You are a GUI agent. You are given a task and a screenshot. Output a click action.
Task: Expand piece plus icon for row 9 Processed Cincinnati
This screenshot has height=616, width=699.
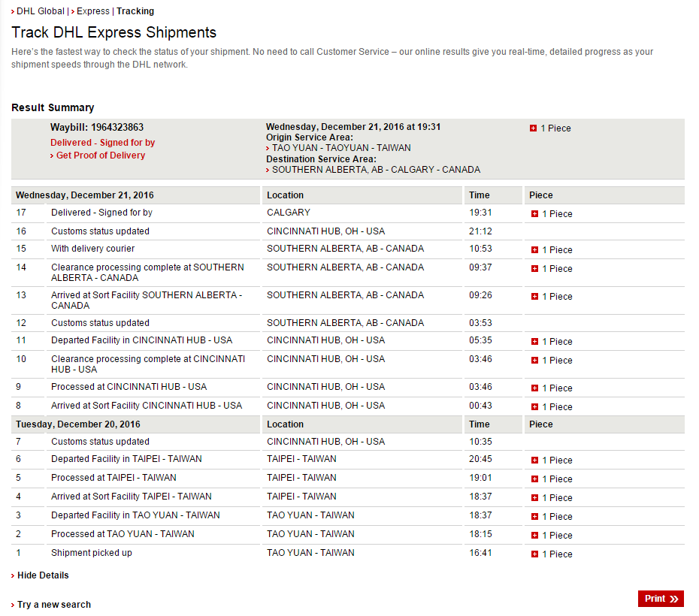(534, 388)
